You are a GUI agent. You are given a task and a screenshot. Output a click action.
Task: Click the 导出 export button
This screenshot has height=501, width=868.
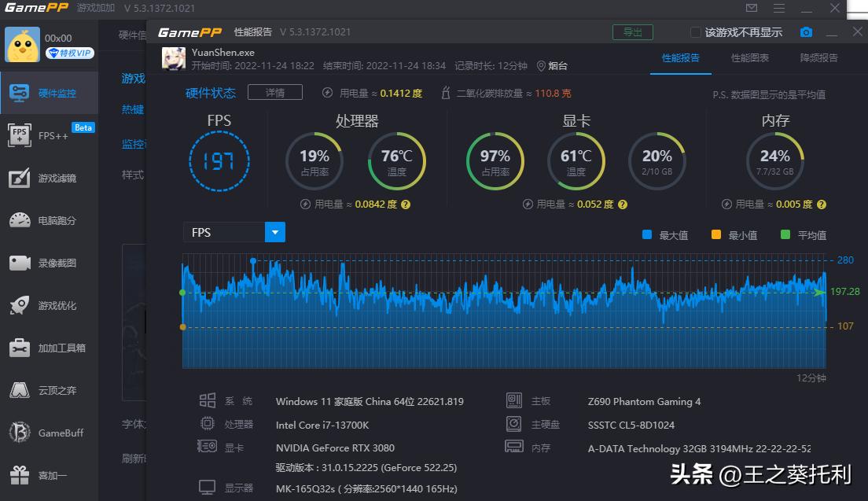coord(634,31)
